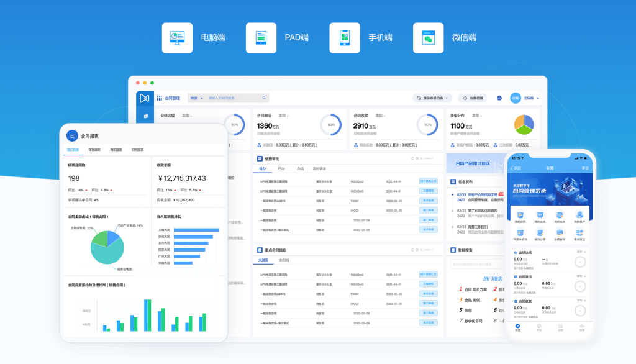Switch to the 待办 tab in 便捷审批
636x364 pixels.
tap(262, 168)
